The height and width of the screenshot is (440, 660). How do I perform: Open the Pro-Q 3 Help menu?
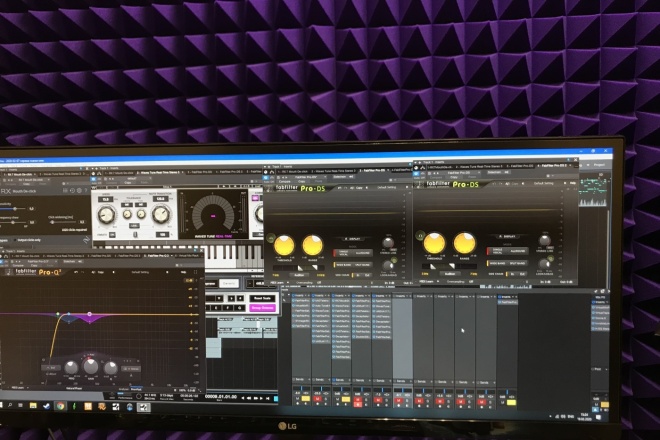coord(184,272)
